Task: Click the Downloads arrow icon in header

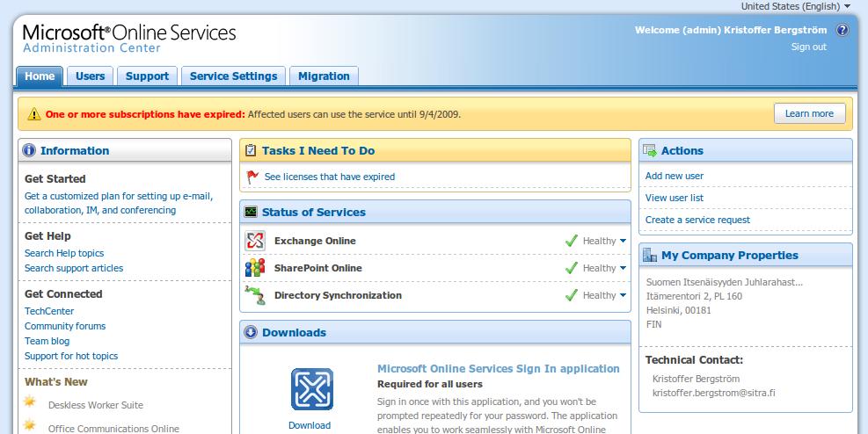Action: click(x=251, y=332)
